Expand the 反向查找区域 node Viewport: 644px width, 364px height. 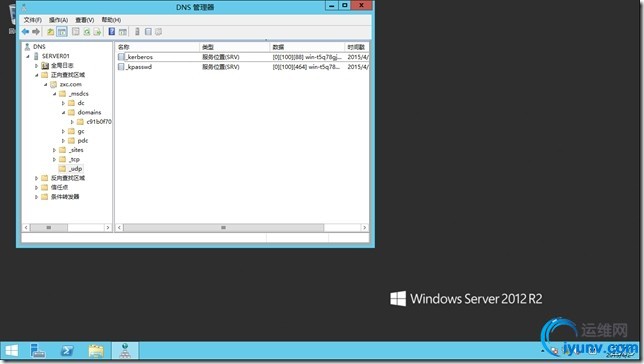37,178
